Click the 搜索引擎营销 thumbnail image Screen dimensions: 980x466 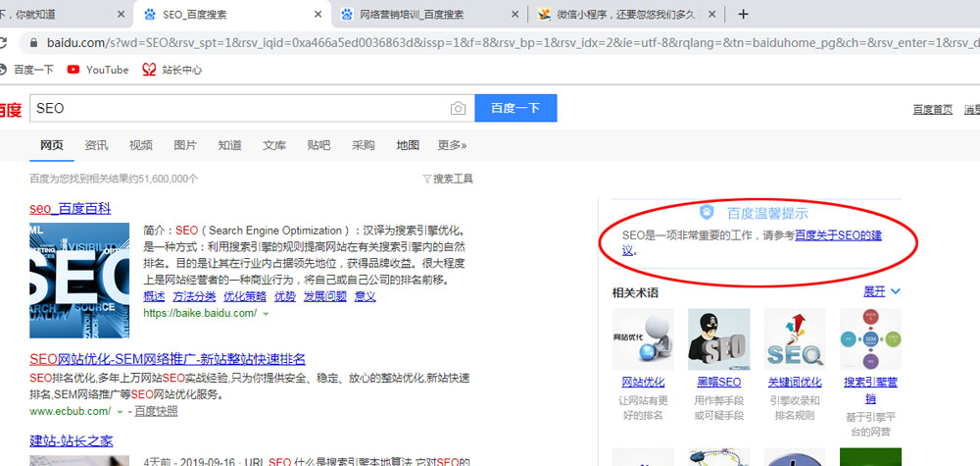click(x=870, y=339)
